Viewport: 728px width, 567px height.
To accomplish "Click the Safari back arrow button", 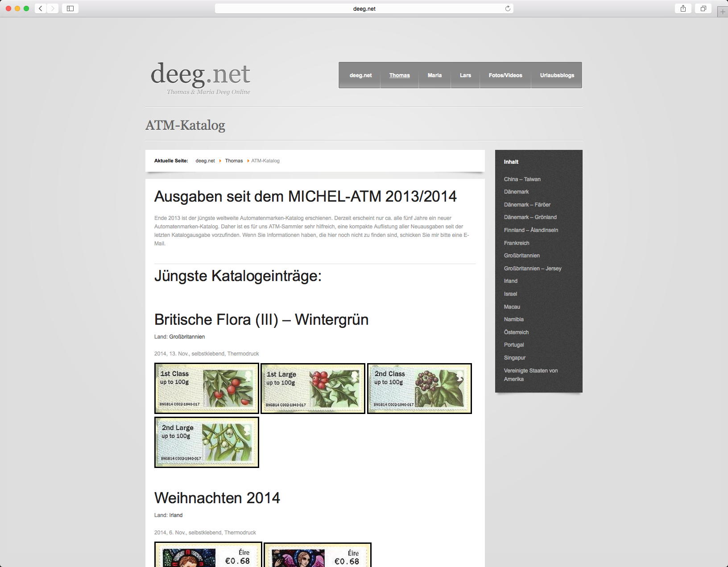I will pos(41,8).
